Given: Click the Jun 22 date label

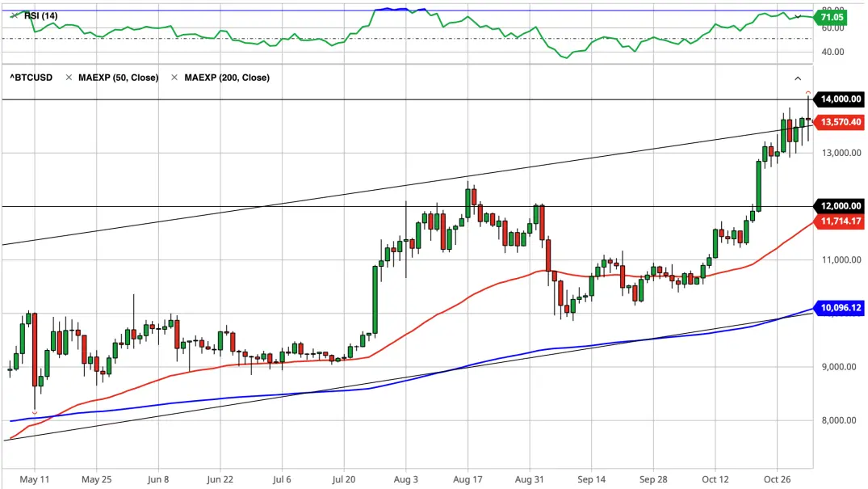Looking at the screenshot, I should (220, 479).
